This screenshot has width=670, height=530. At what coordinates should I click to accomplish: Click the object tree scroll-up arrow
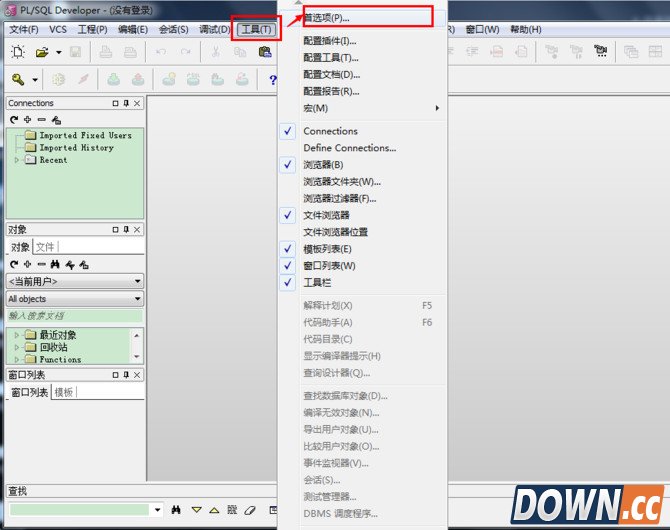point(137,336)
